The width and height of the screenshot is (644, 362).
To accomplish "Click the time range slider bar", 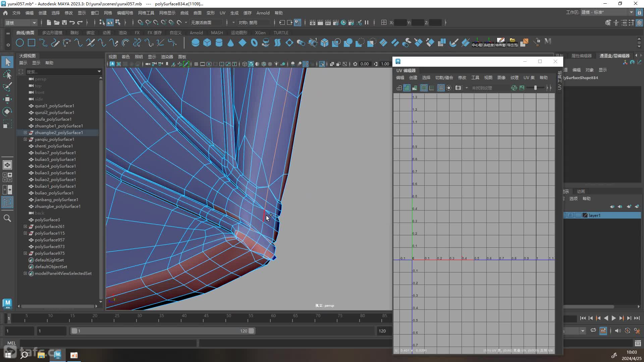I will 163,331.
